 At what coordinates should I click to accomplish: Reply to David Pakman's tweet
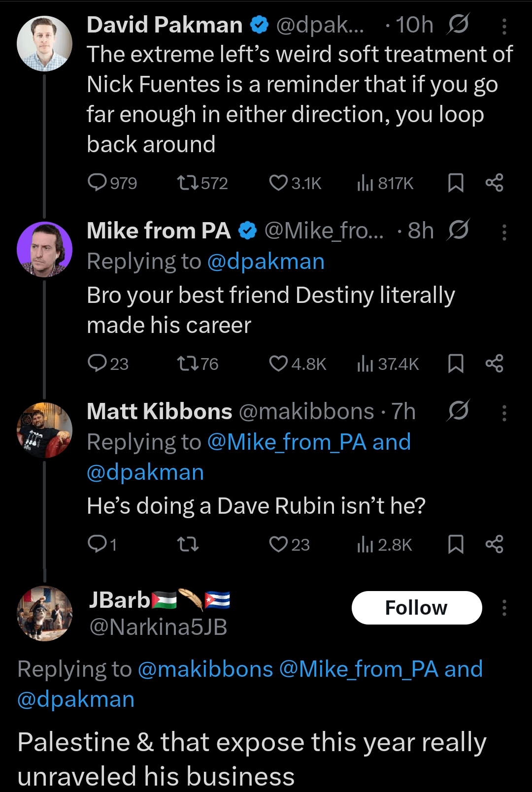(97, 183)
